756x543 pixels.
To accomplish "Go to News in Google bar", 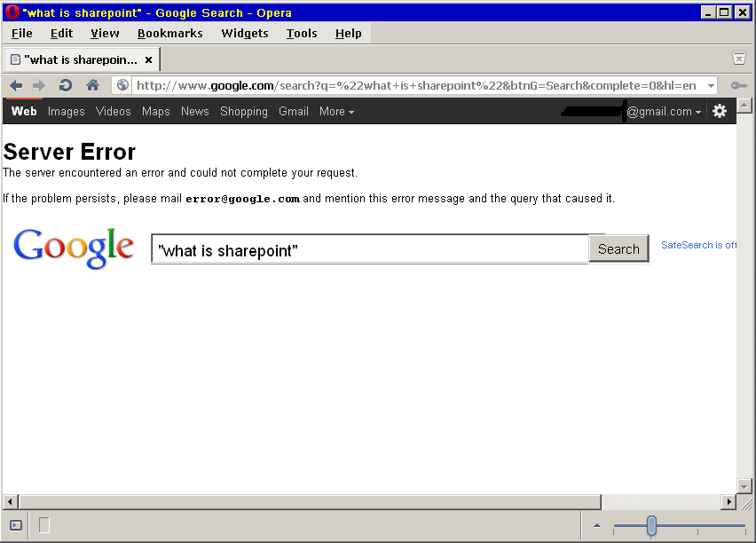I will coord(195,112).
